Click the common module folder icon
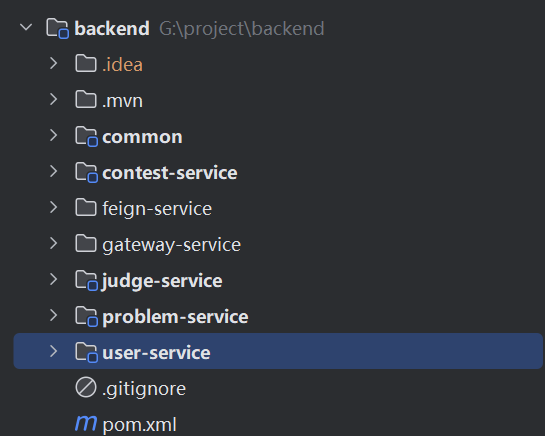545x436 pixels. coord(86,137)
